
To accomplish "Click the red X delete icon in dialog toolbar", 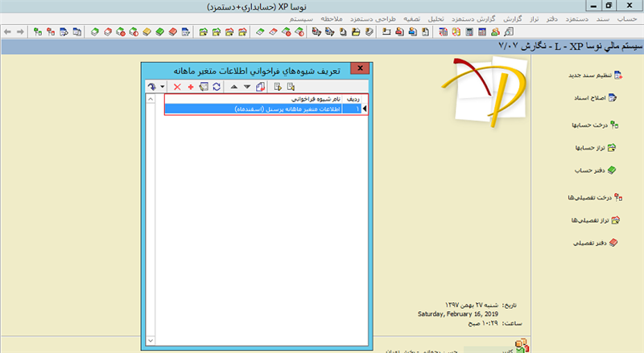I will 178,86.
